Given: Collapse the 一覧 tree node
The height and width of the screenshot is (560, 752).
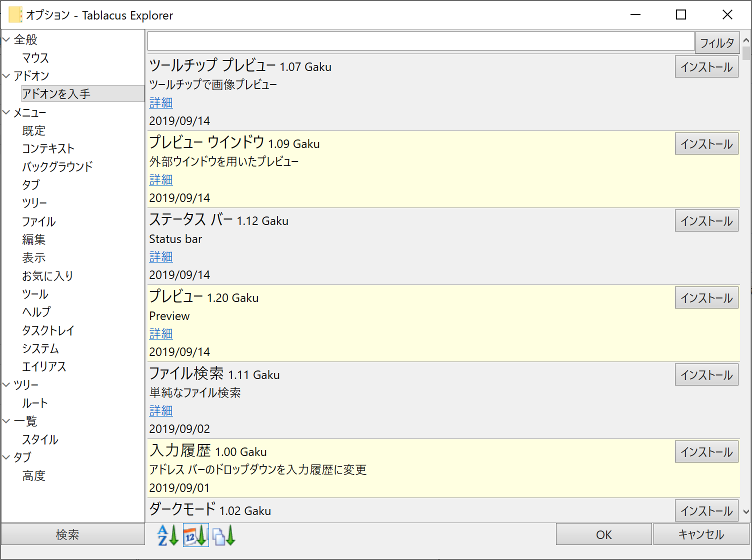Looking at the screenshot, I should click(x=6, y=421).
